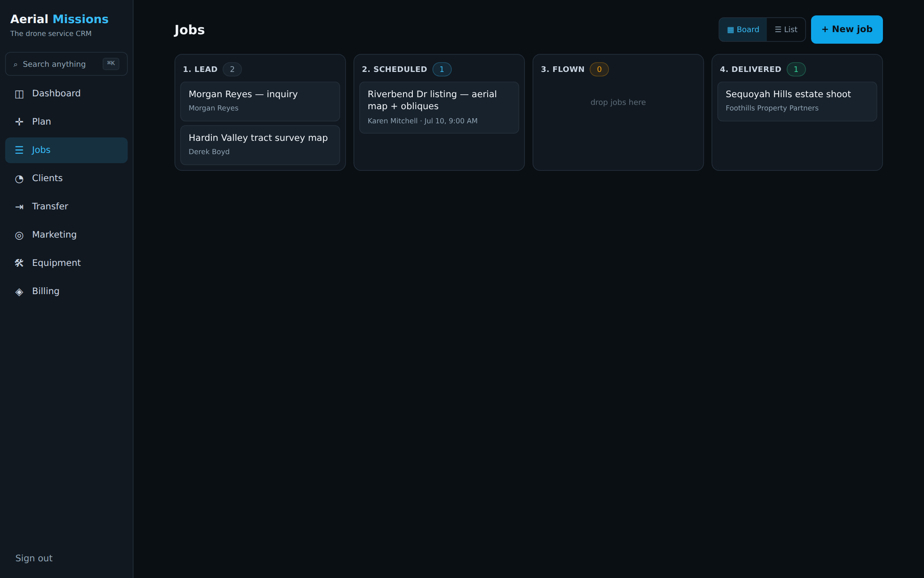Click the Jobs page heading
924x578 pixels.
(x=190, y=30)
